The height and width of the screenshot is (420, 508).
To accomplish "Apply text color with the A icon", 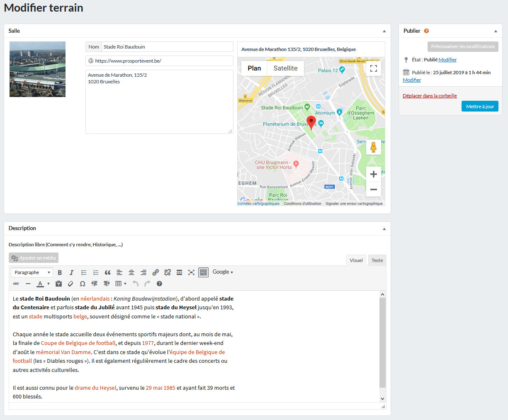I will (x=40, y=284).
